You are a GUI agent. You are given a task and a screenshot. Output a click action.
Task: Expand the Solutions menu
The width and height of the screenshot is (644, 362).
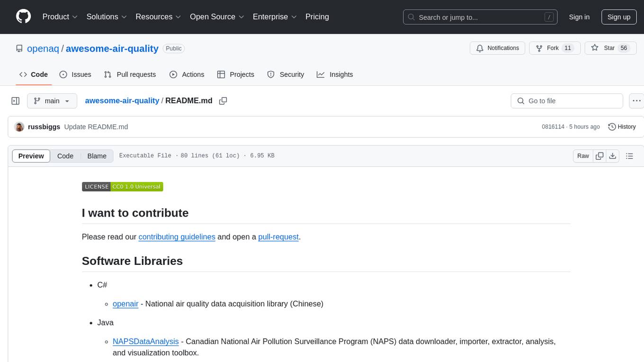107,17
